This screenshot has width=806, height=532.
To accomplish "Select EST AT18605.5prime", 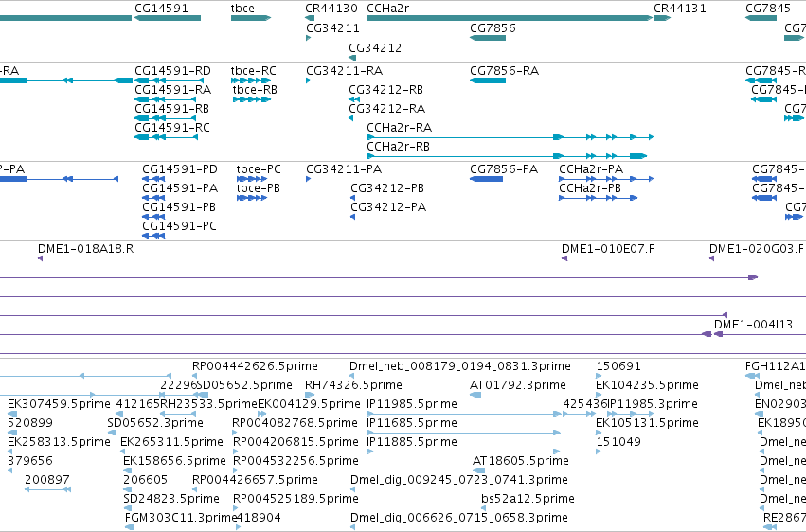I will pyautogui.click(x=520, y=461).
